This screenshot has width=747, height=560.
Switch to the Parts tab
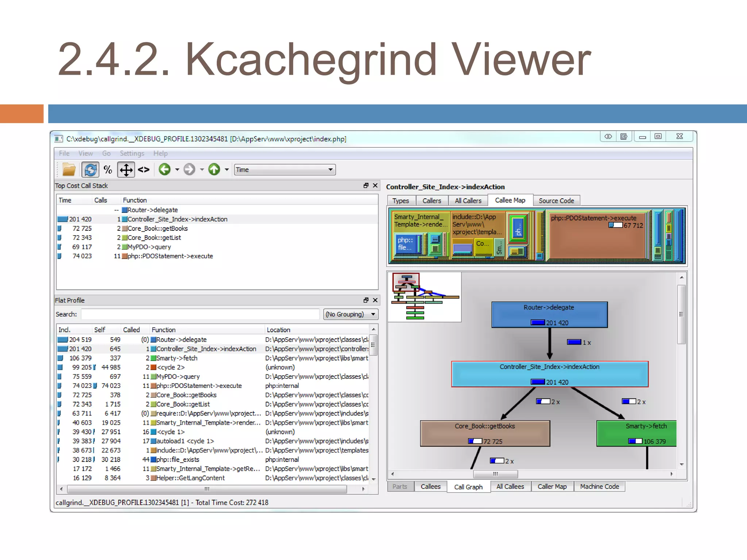coord(400,487)
